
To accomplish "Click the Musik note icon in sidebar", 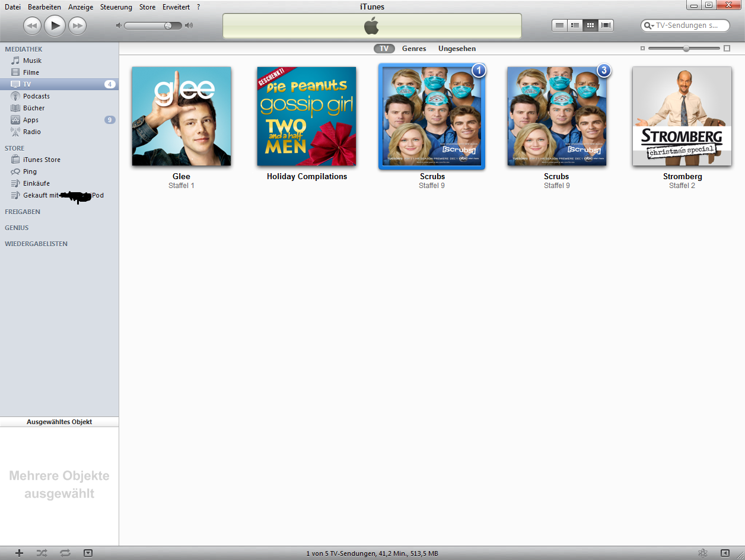I will (x=15, y=61).
